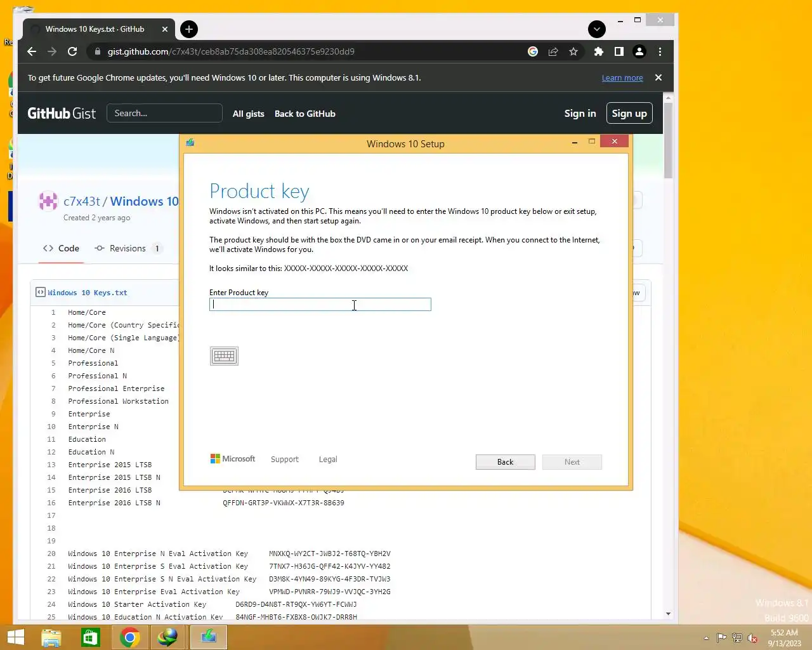Open the Windows 10 Keys.txt file link
Image resolution: width=812 pixels, height=650 pixels.
coord(87,293)
